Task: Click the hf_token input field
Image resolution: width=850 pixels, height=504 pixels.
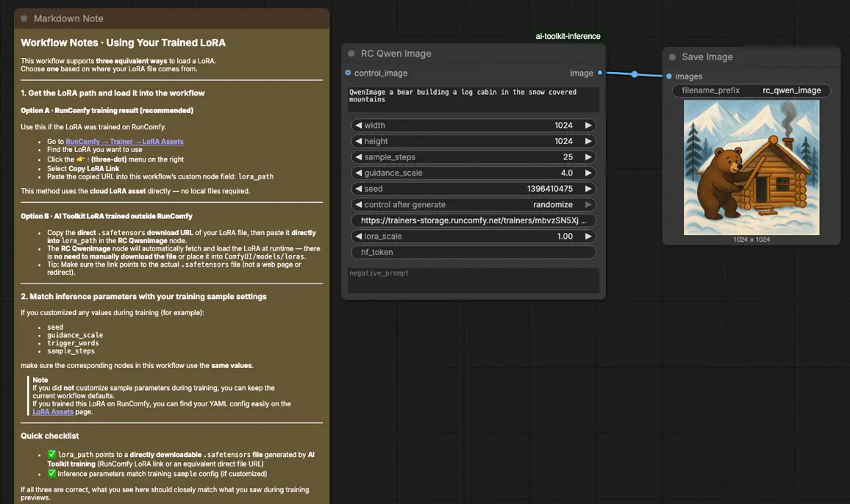Action: point(474,252)
